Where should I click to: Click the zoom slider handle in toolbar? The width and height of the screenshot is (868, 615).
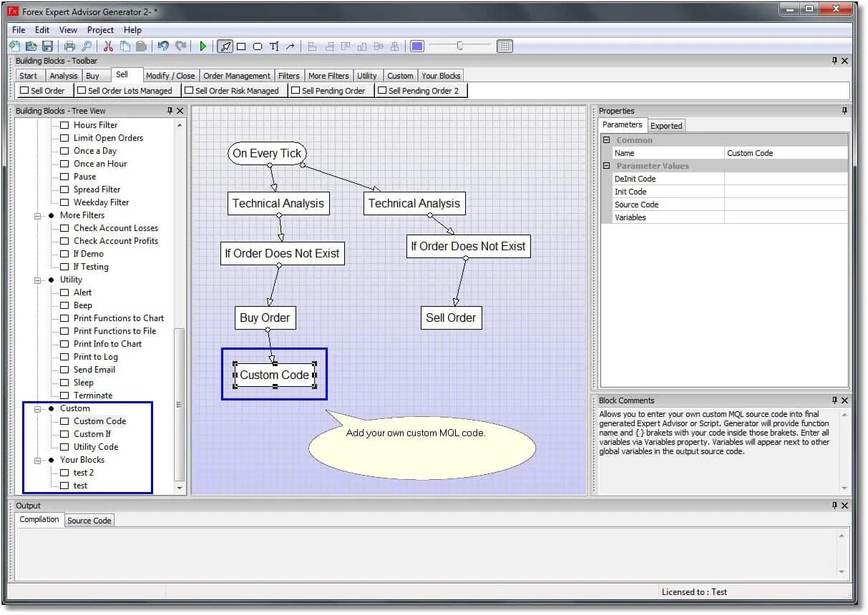tap(460, 46)
